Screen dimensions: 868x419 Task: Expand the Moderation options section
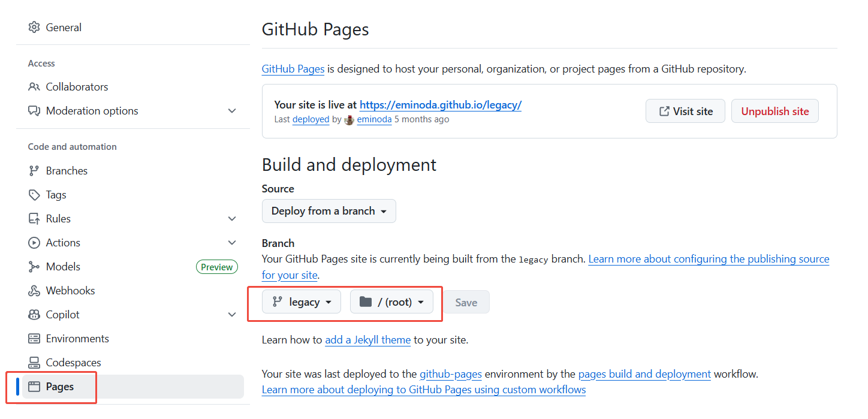coord(232,111)
